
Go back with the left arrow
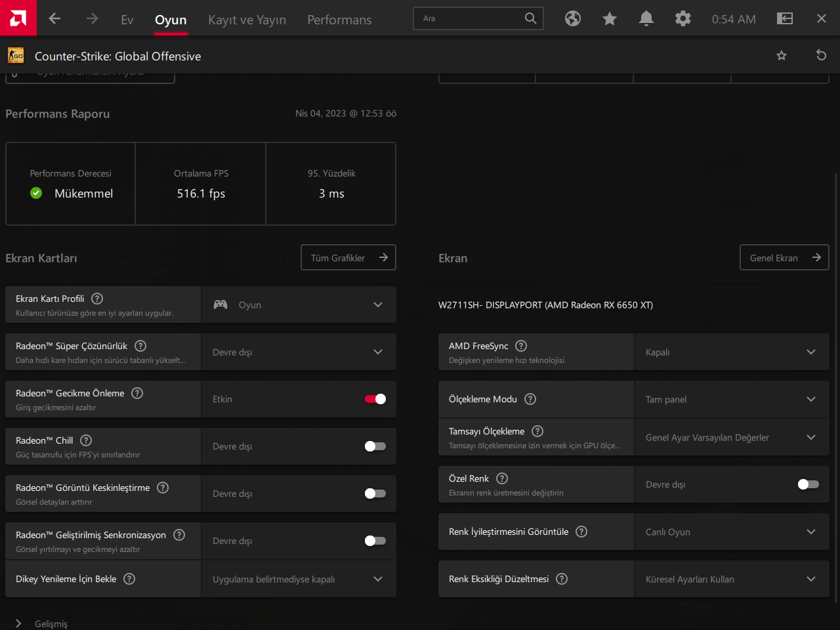click(x=54, y=19)
